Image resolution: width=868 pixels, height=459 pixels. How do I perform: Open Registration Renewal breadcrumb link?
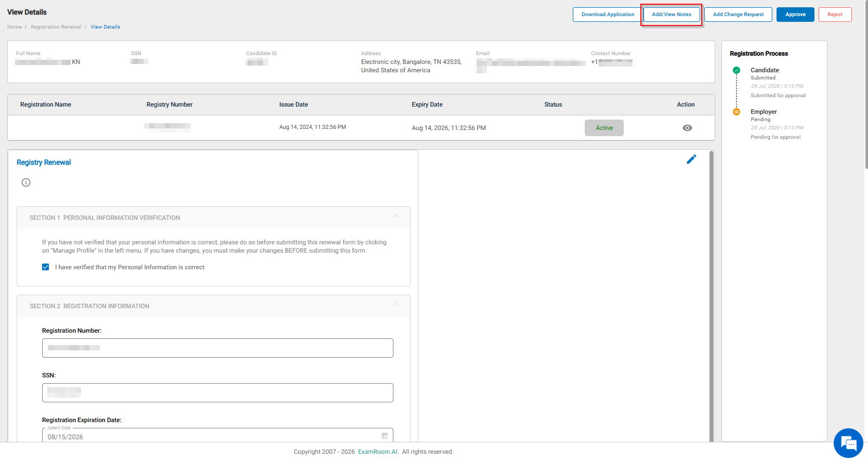pos(56,27)
